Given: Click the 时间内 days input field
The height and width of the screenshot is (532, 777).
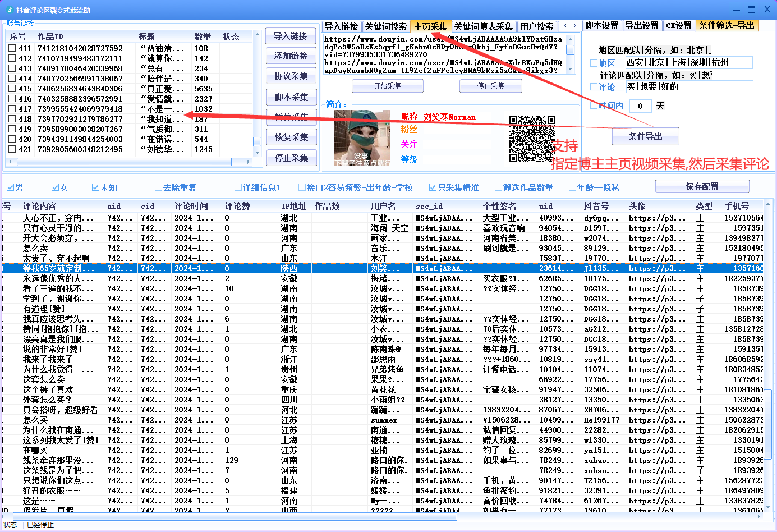Looking at the screenshot, I should (x=640, y=106).
